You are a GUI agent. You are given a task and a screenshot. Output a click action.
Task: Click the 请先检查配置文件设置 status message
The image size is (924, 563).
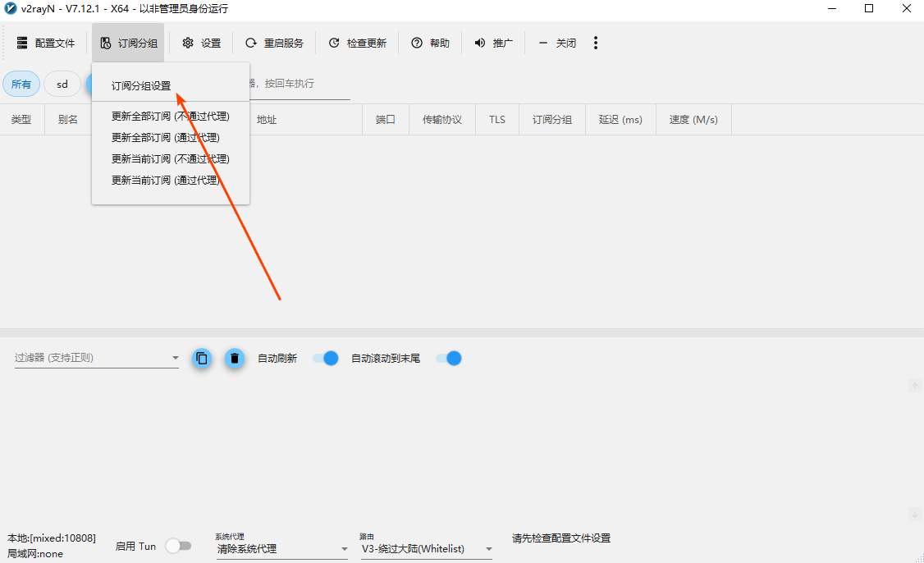(561, 538)
